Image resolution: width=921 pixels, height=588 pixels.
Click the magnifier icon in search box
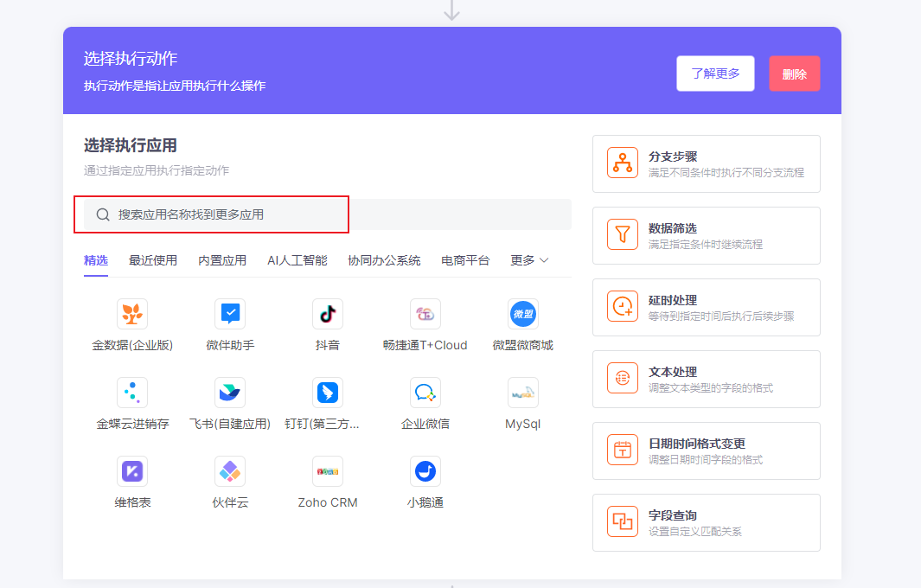coord(103,215)
